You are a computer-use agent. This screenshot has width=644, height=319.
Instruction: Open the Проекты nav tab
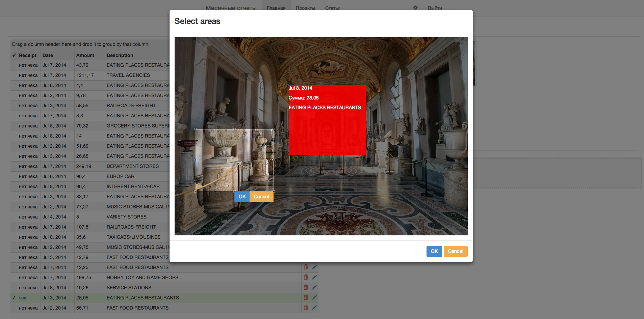click(305, 8)
